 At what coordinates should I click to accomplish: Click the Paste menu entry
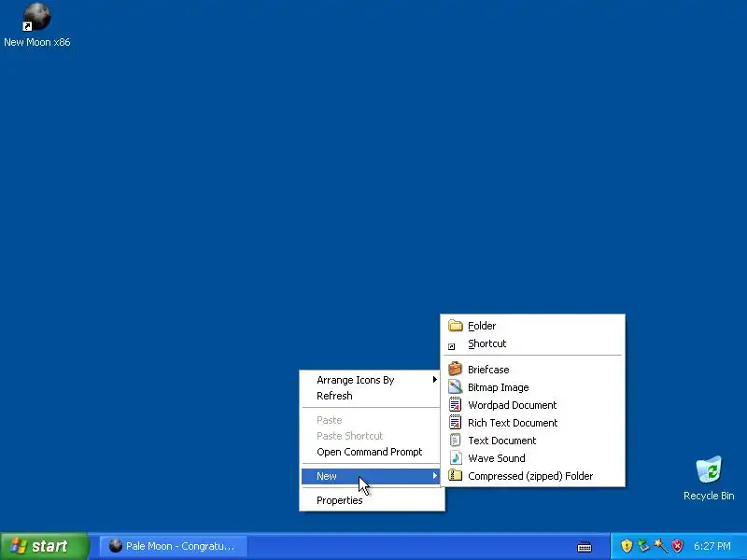point(372,420)
